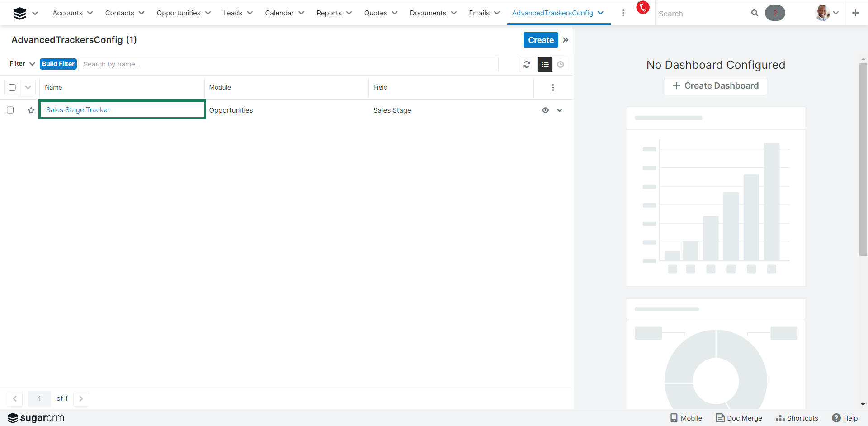Viewport: 868px width, 426px height.
Task: Click the Create button
Action: click(541, 40)
